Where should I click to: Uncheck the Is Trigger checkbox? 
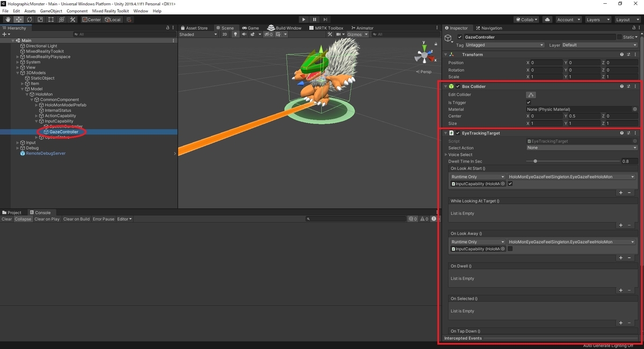click(x=529, y=103)
